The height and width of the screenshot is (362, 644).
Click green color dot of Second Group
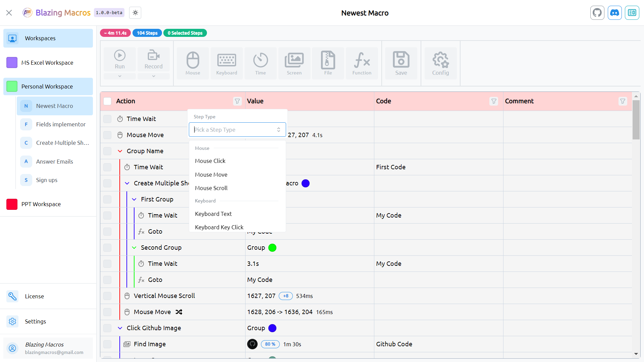[272, 248]
